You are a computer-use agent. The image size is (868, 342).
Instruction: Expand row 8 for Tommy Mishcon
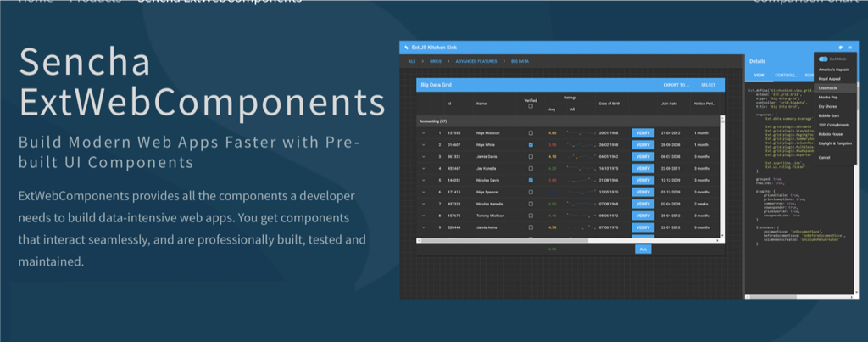click(424, 216)
